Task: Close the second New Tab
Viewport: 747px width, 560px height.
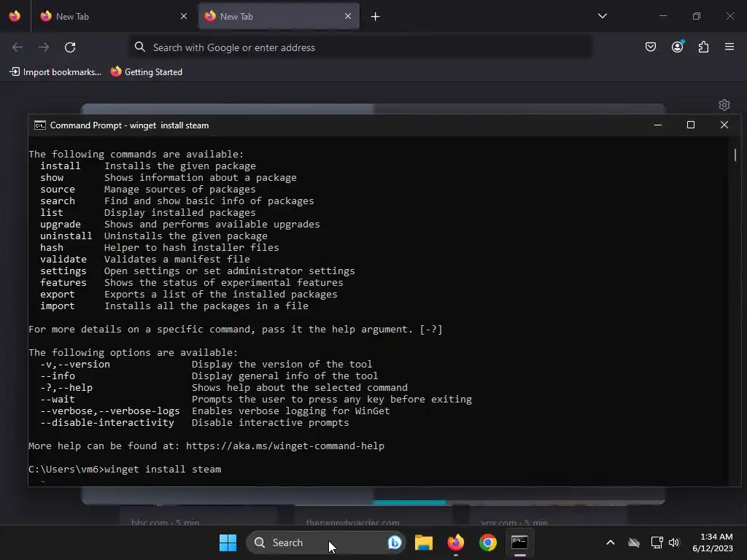Action: (348, 16)
